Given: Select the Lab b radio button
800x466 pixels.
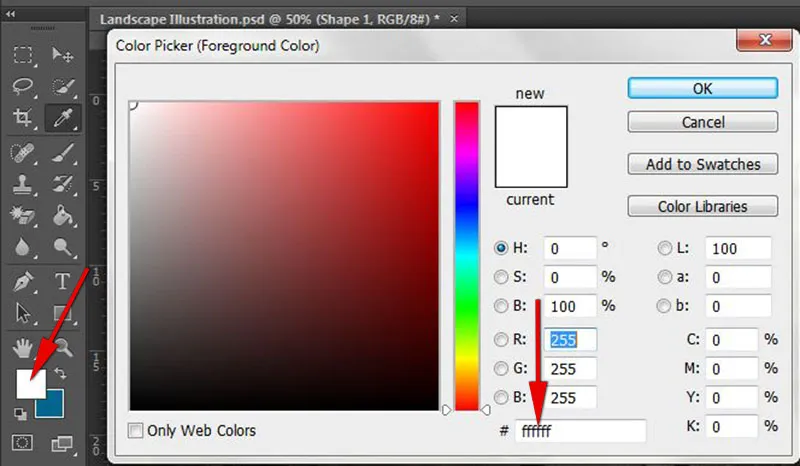Looking at the screenshot, I should point(663,306).
